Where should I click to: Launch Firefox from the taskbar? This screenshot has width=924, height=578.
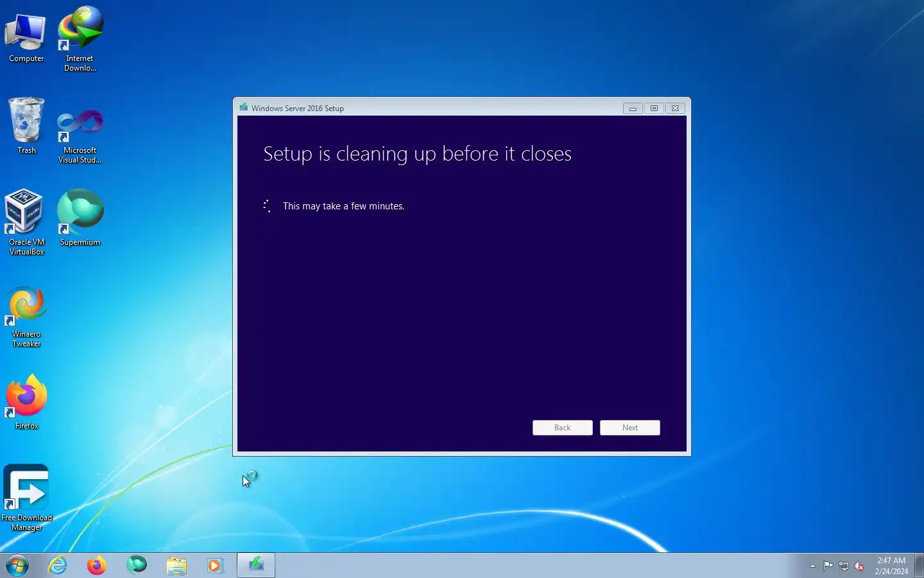[97, 565]
